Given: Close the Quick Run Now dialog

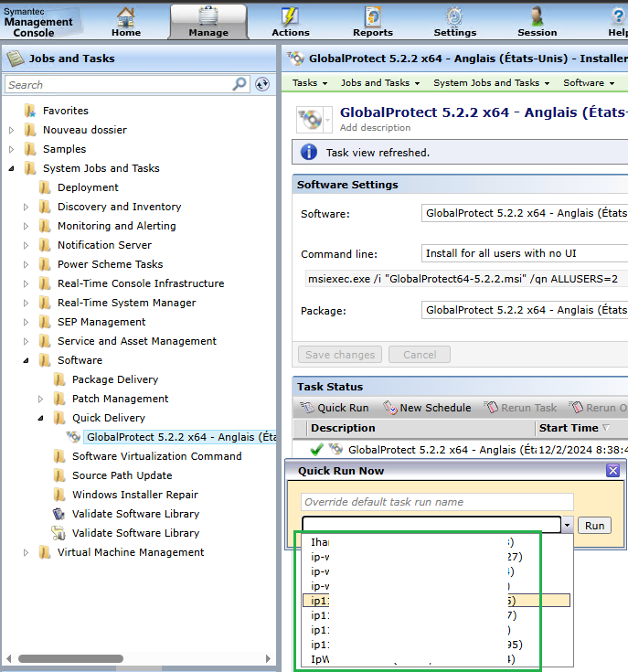Looking at the screenshot, I should click(x=613, y=471).
